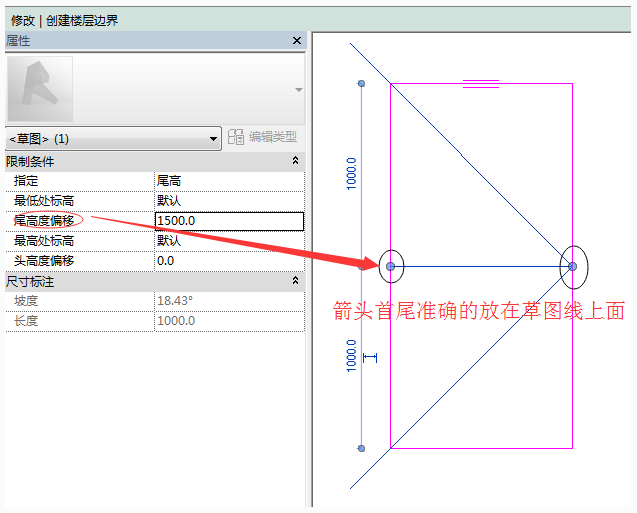Viewport: 637px width, 513px height.
Task: Click the slope arrow head grip on right sketch line
Action: point(572,266)
